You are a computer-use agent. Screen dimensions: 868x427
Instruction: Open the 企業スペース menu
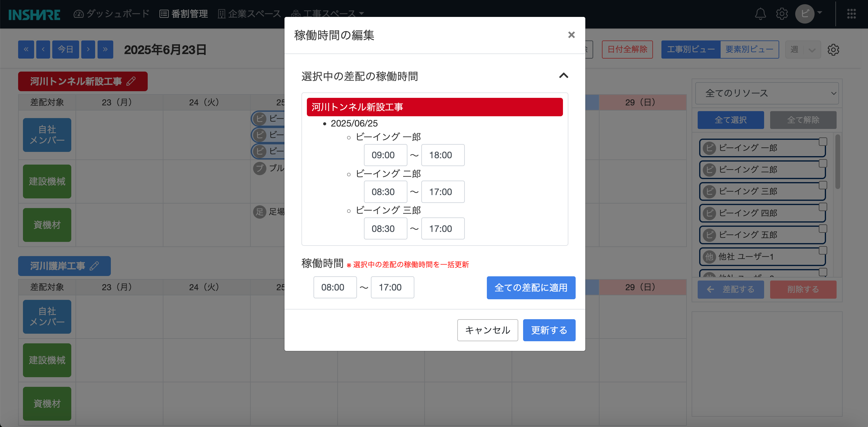pyautogui.click(x=249, y=14)
